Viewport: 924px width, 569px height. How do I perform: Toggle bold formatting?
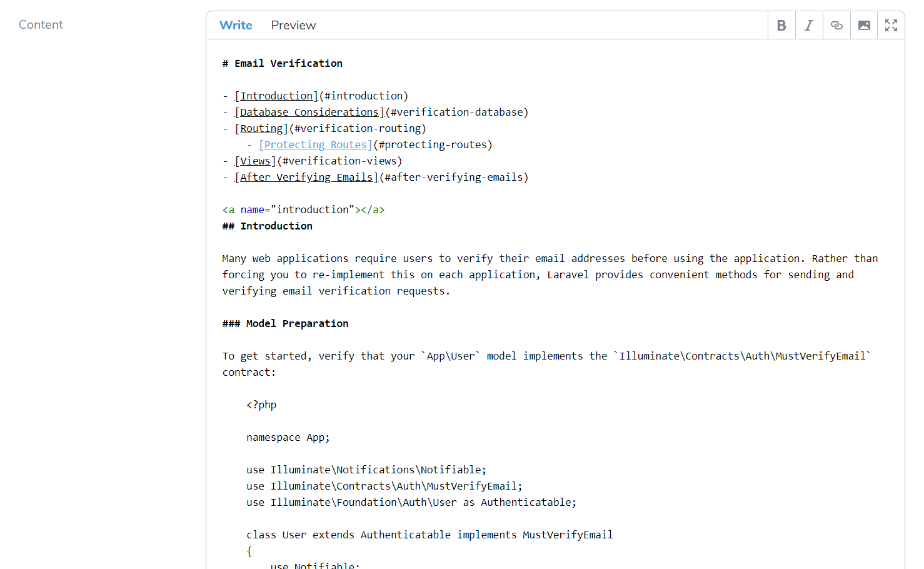tap(781, 25)
